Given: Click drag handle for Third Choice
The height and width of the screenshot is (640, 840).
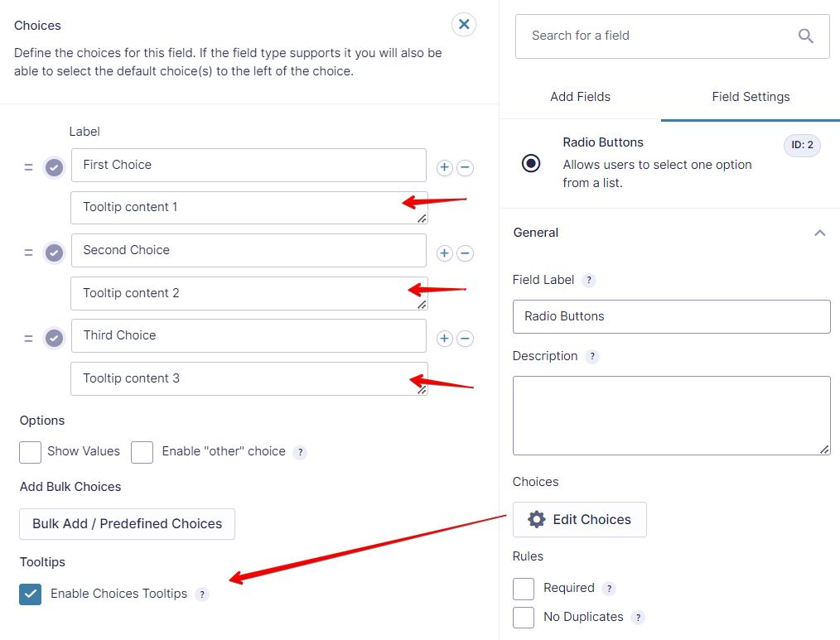Looking at the screenshot, I should (28, 339).
